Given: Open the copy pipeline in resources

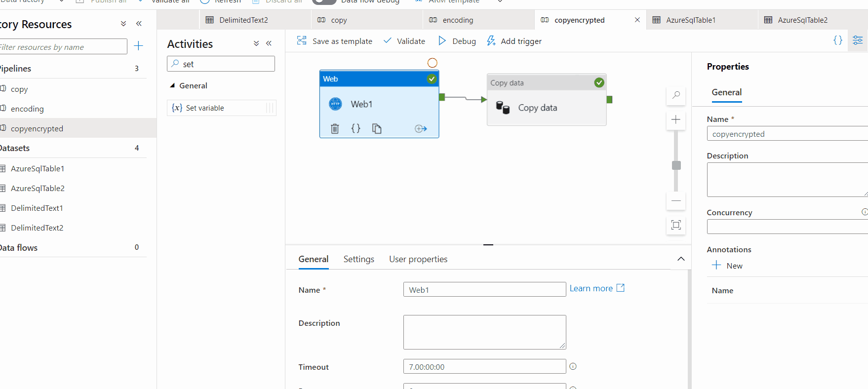Looking at the screenshot, I should (78, 89).
